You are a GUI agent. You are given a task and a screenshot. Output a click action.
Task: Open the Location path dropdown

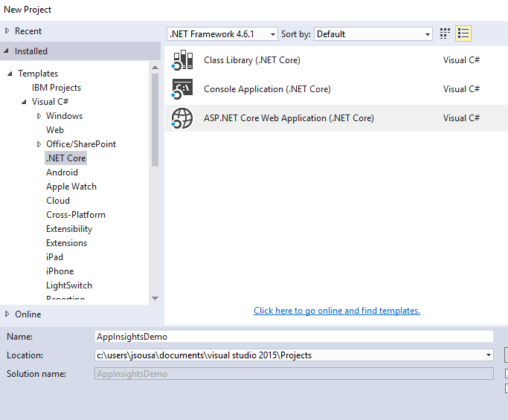[x=488, y=355]
